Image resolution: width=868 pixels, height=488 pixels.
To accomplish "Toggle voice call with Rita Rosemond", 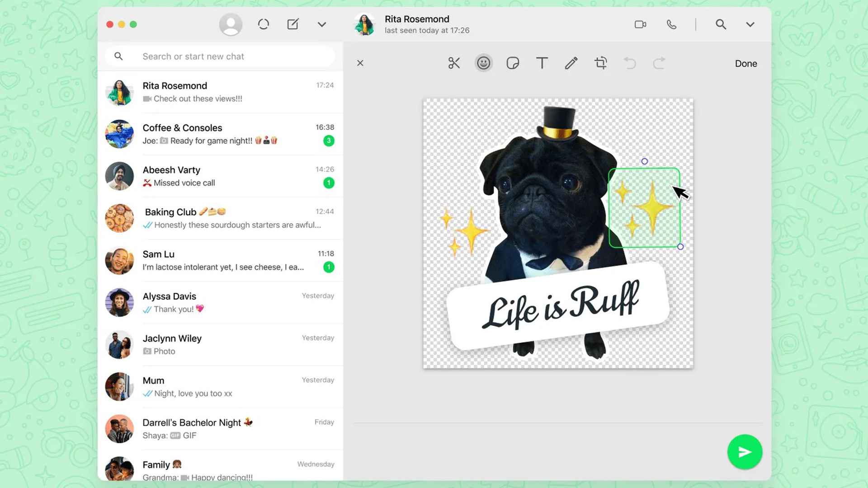I will pyautogui.click(x=671, y=24).
